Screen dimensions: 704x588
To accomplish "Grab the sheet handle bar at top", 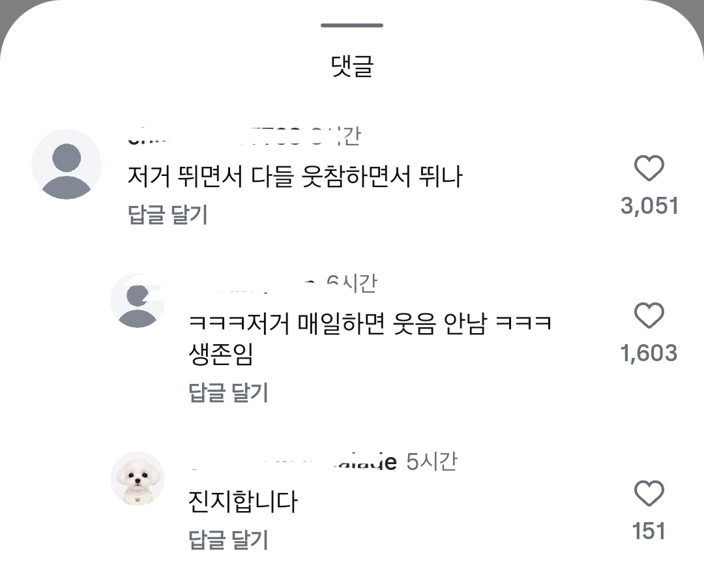I will point(352,25).
